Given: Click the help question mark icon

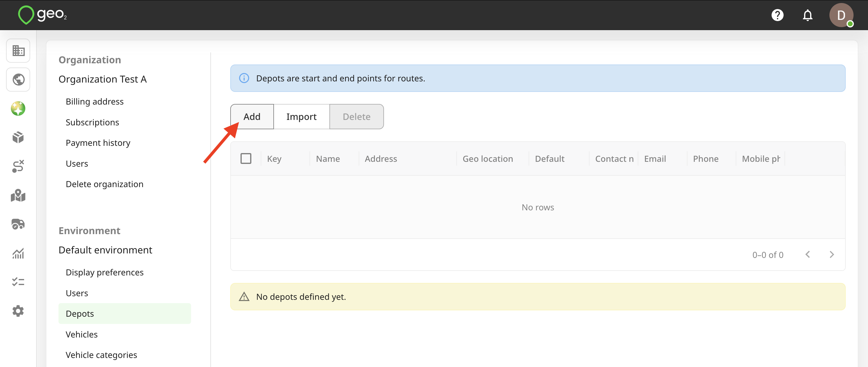Looking at the screenshot, I should pyautogui.click(x=777, y=15).
